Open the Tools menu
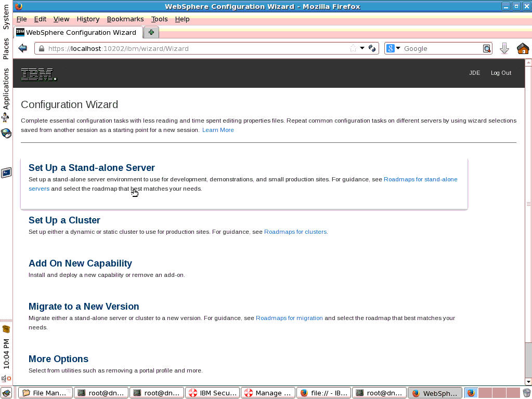Screen dimensions: 532x399 pyautogui.click(x=159, y=19)
